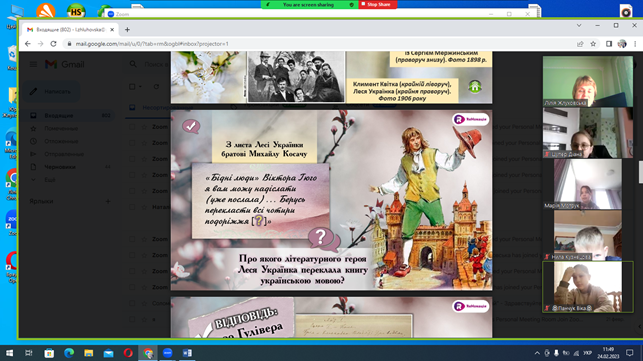Click the Gmail search magnifier icon
This screenshot has width=643, height=361.
133,64
